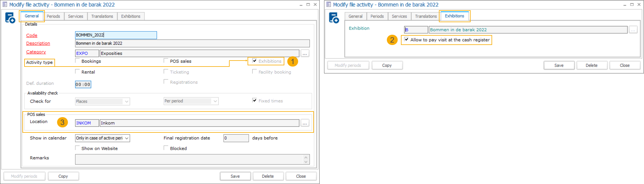
Task: Click the document icon in right title bar
Action: (328, 4)
